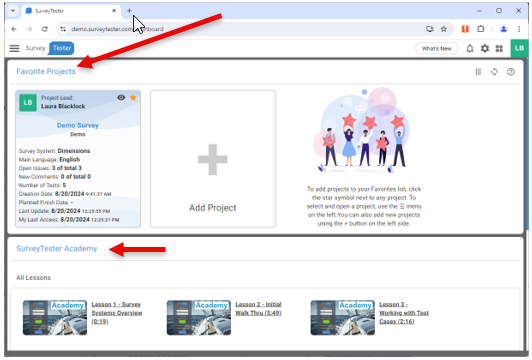The width and height of the screenshot is (532, 360).
Task: Open the Chrome three-dot menu
Action: (519, 29)
